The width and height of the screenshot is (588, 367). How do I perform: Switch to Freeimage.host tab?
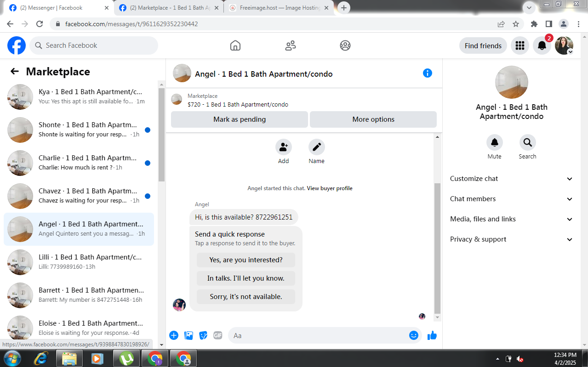pos(279,8)
